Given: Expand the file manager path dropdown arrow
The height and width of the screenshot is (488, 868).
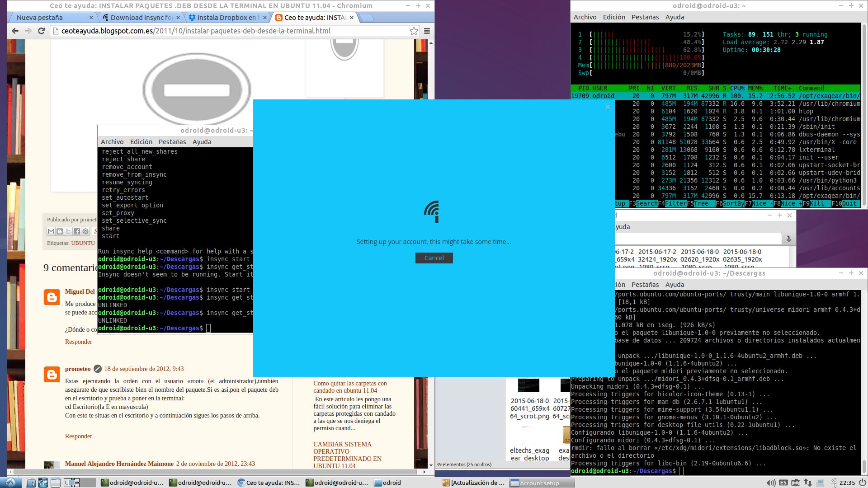Looking at the screenshot, I should click(x=788, y=239).
